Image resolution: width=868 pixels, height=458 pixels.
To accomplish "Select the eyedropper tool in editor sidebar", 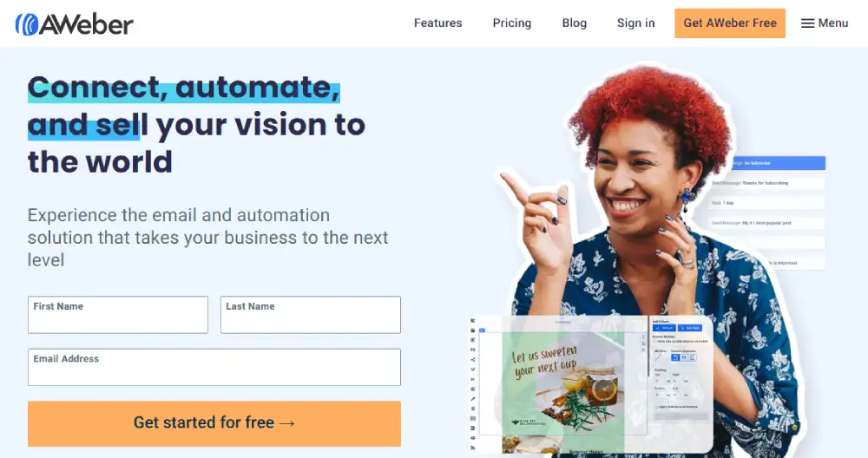I will pyautogui.click(x=473, y=399).
